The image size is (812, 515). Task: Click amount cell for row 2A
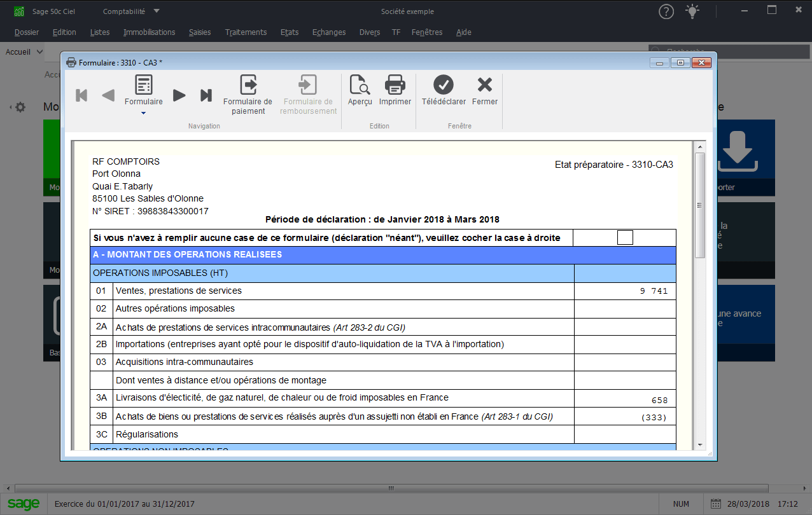625,327
